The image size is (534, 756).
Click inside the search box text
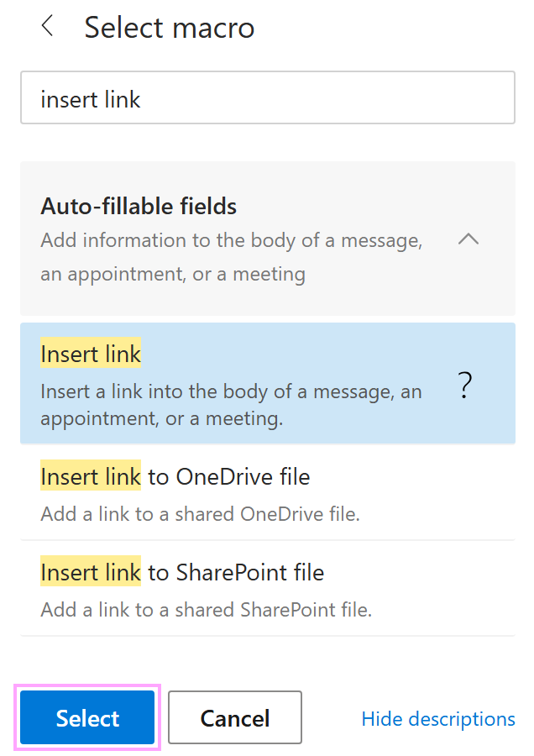(90, 98)
